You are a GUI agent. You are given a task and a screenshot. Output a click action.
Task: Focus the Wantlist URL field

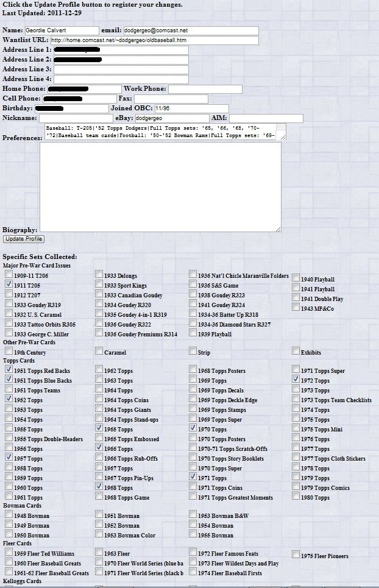coord(154,40)
